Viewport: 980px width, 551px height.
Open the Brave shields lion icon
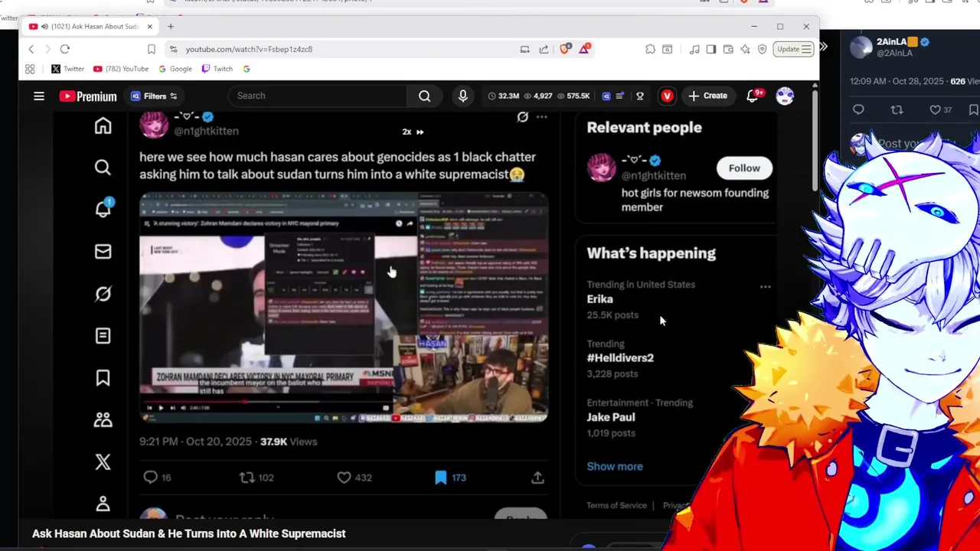(565, 49)
